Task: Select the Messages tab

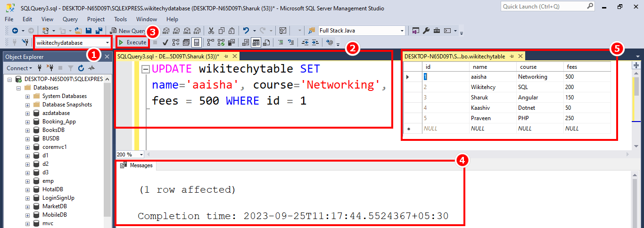Action: (137, 165)
